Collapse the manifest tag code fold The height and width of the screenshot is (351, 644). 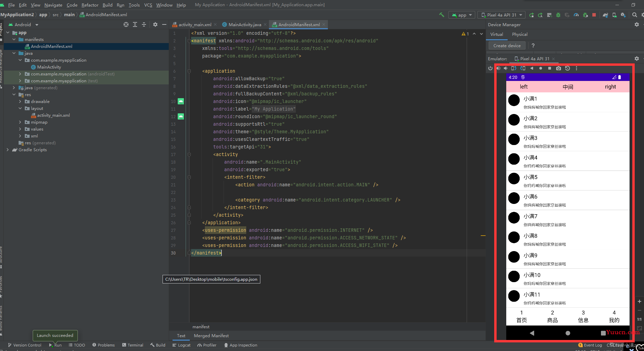pyautogui.click(x=189, y=41)
